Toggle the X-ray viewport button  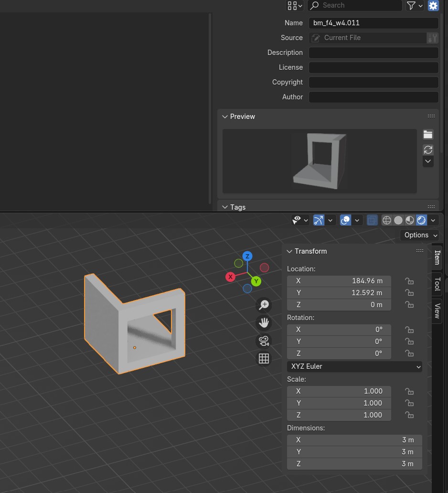click(372, 220)
